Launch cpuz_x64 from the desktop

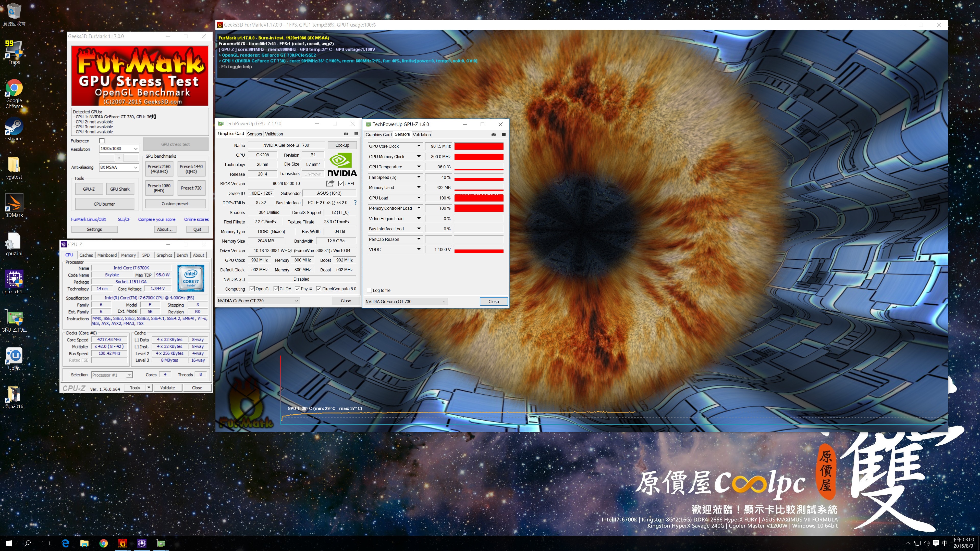[x=14, y=282]
